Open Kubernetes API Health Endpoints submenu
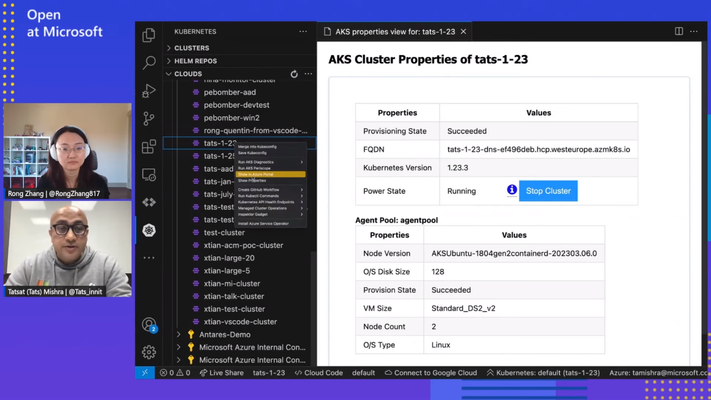 coord(270,202)
